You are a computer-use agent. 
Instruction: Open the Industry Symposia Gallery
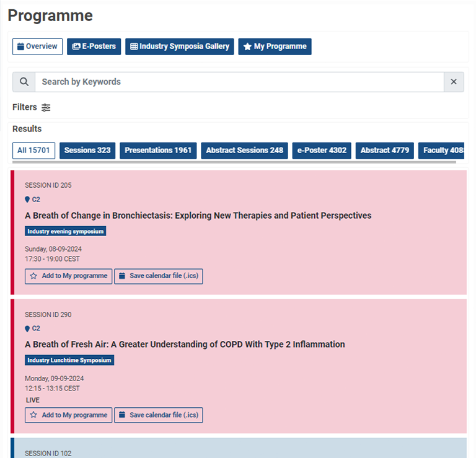(179, 46)
